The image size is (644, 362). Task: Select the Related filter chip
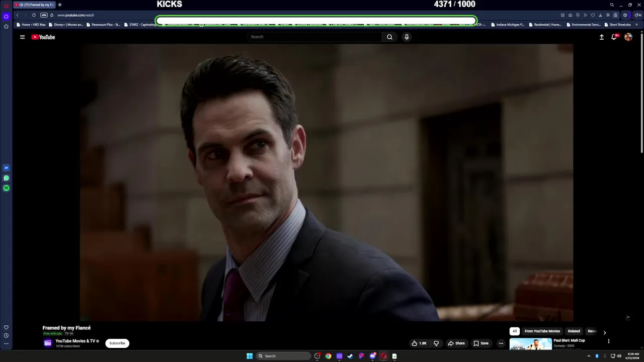click(x=574, y=331)
